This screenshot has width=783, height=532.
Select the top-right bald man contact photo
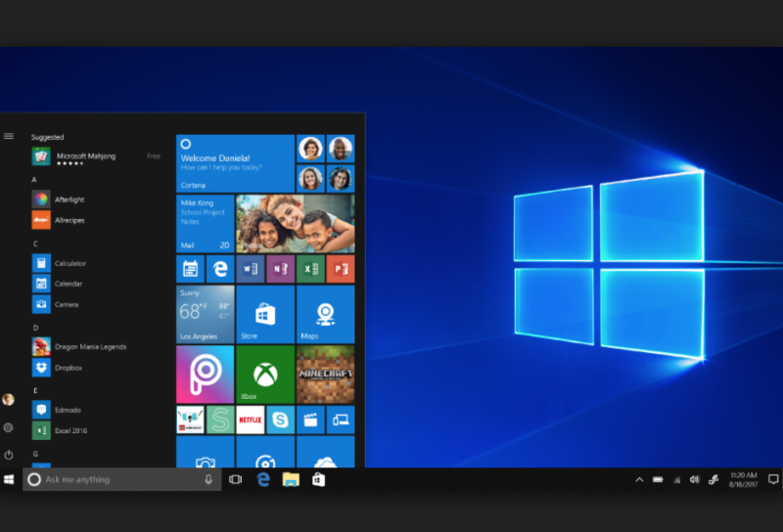pyautogui.click(x=341, y=149)
